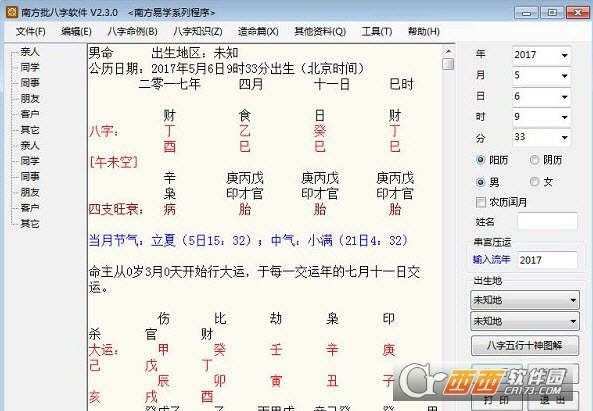Open the first 未知地 birthplace dropdown
593x411 pixels.
click(x=525, y=300)
